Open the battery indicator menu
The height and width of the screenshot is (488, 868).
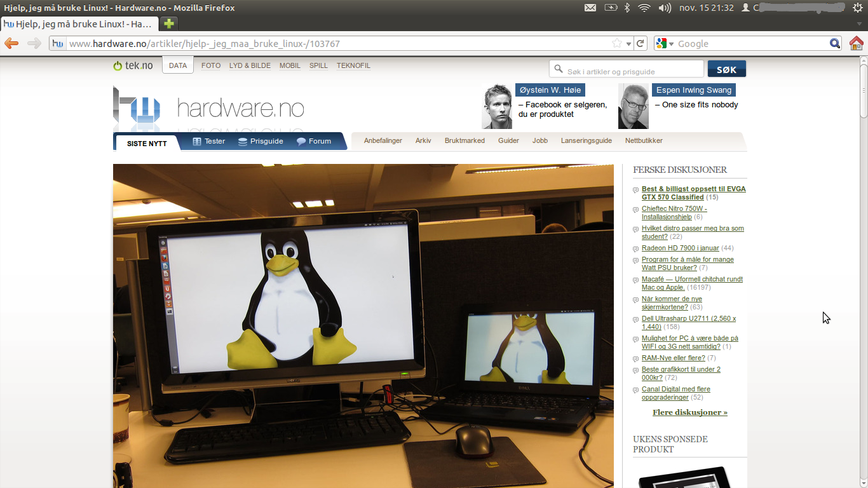[x=611, y=8]
